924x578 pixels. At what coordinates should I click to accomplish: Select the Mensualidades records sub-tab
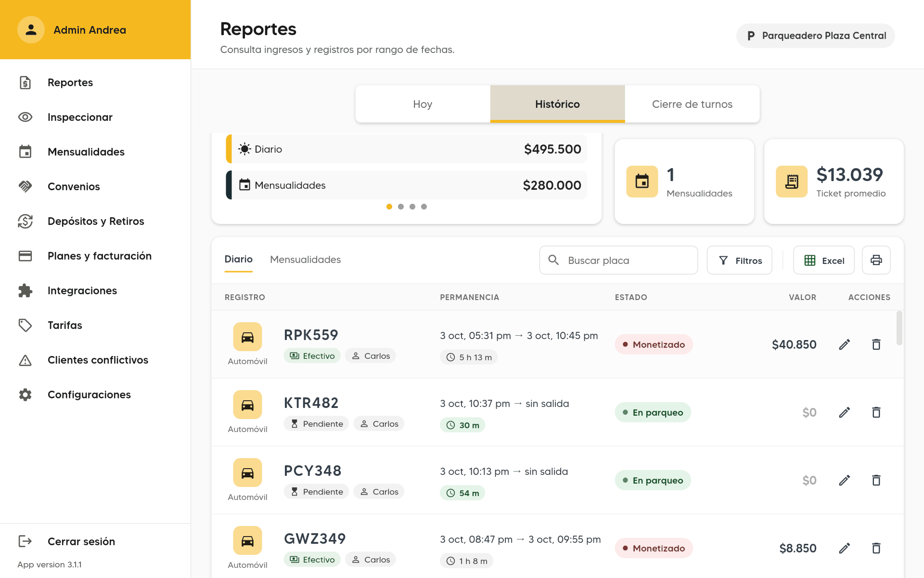[x=305, y=260]
